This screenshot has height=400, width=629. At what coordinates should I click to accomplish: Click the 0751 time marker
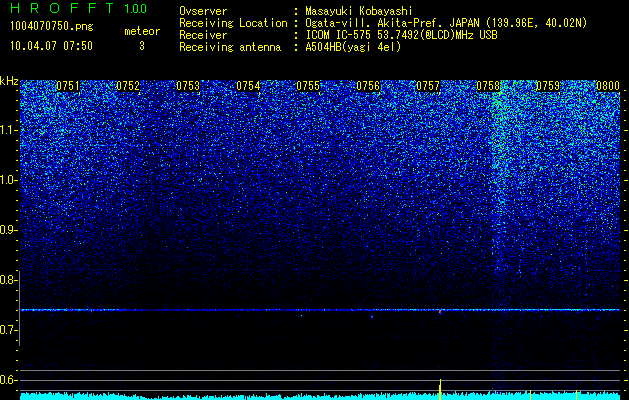tap(68, 86)
